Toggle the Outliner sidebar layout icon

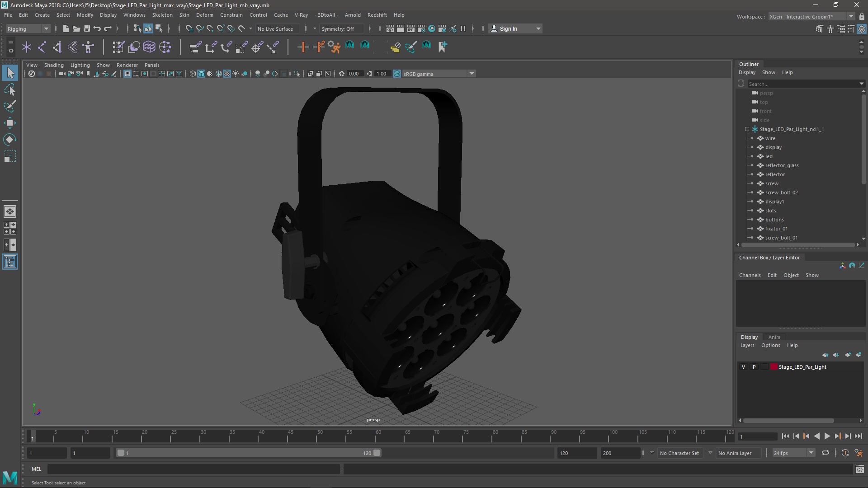(x=10, y=262)
